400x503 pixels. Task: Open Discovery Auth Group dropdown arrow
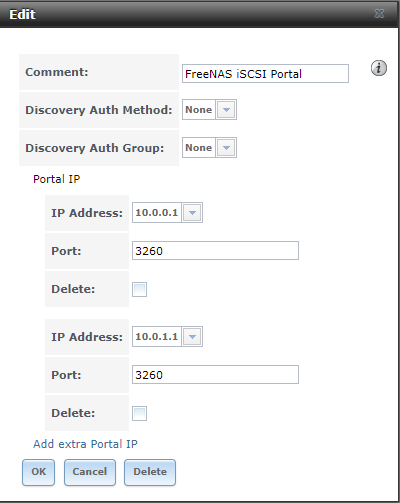pos(226,148)
